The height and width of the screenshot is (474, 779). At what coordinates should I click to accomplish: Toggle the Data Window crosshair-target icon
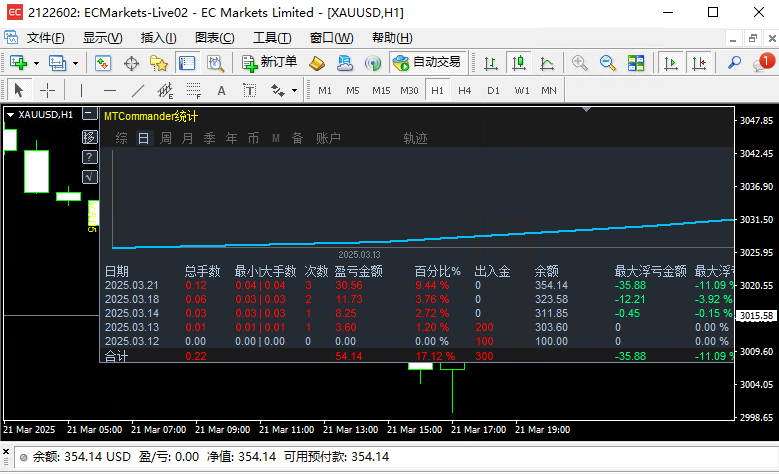click(x=131, y=63)
